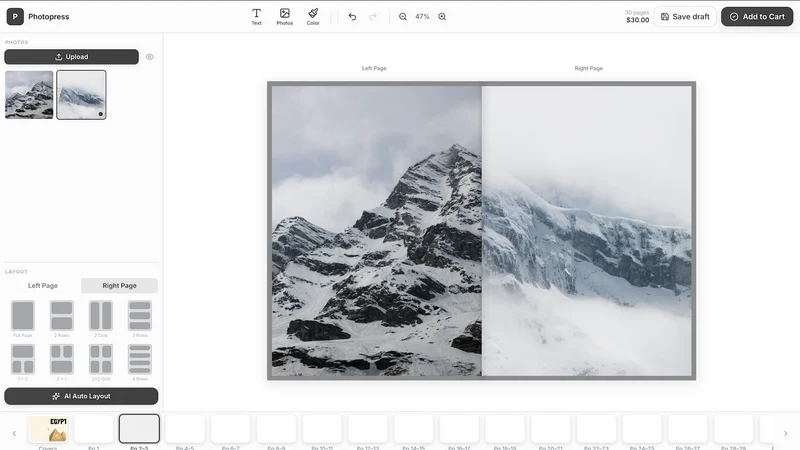
Task: Open the Pg 12-13 spread thumbnail
Action: click(368, 429)
